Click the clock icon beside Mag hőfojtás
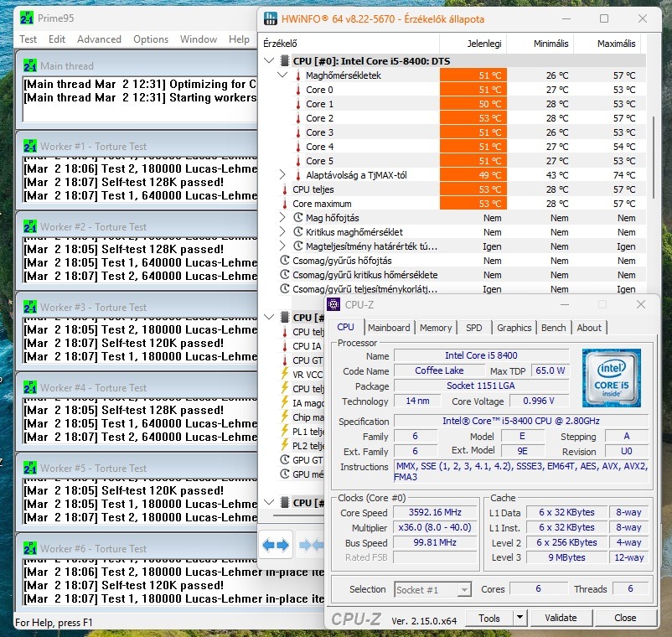672x637 pixels. (297, 218)
